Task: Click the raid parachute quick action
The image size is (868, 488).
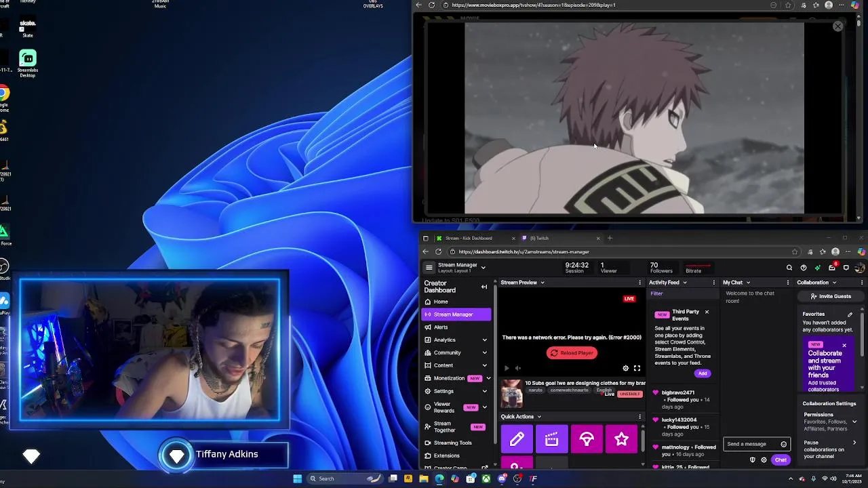Action: (587, 439)
